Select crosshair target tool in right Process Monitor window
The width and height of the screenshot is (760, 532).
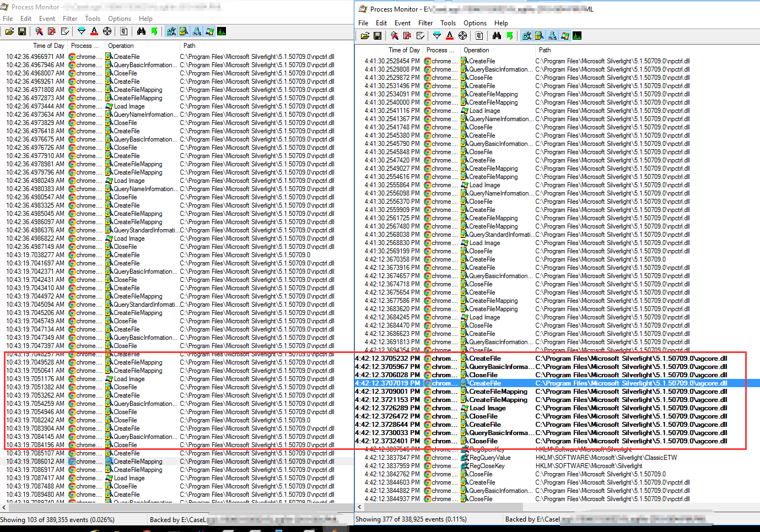point(463,36)
